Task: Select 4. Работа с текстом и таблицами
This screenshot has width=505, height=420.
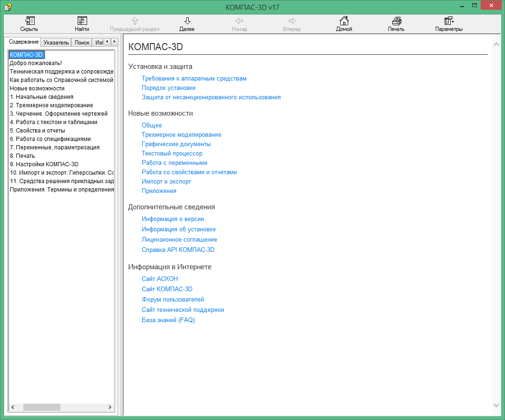Action: [53, 122]
